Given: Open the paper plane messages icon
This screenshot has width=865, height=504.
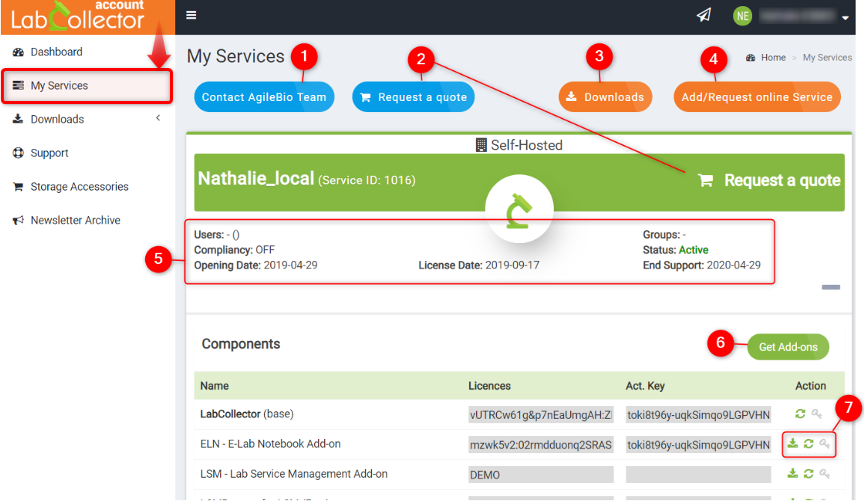Looking at the screenshot, I should pyautogui.click(x=703, y=16).
